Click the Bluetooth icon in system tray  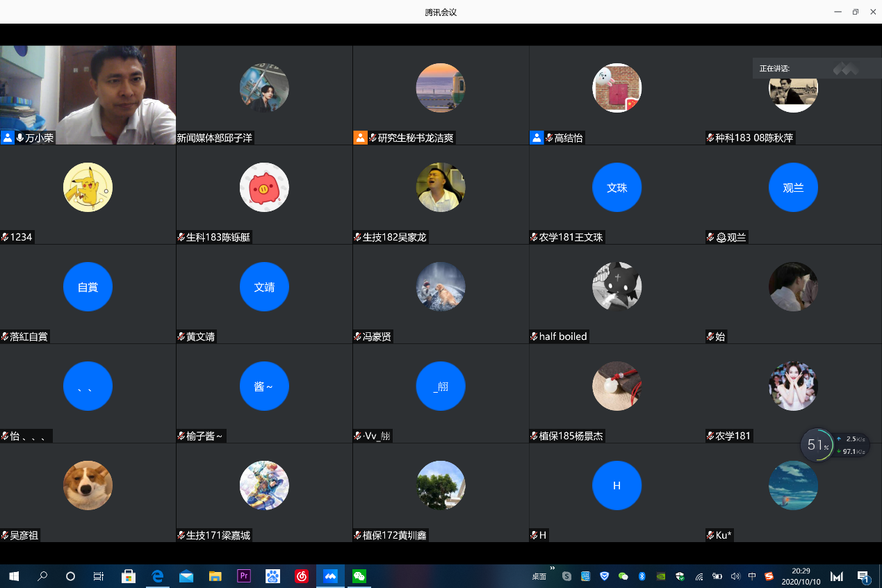642,576
